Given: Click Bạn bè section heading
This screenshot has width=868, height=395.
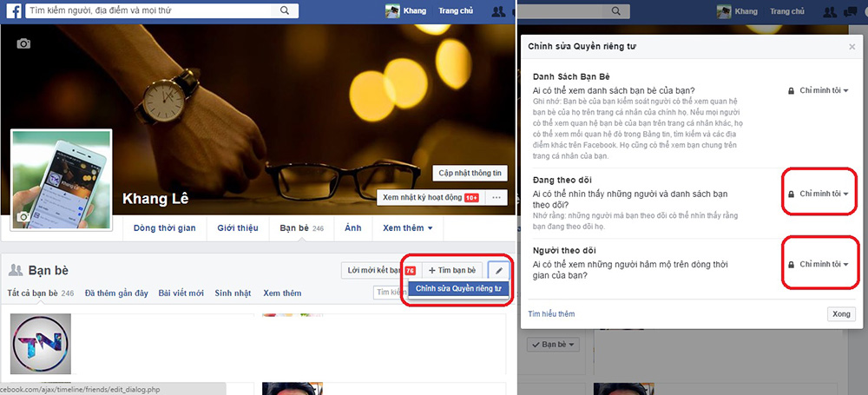Looking at the screenshot, I should click(x=48, y=270).
